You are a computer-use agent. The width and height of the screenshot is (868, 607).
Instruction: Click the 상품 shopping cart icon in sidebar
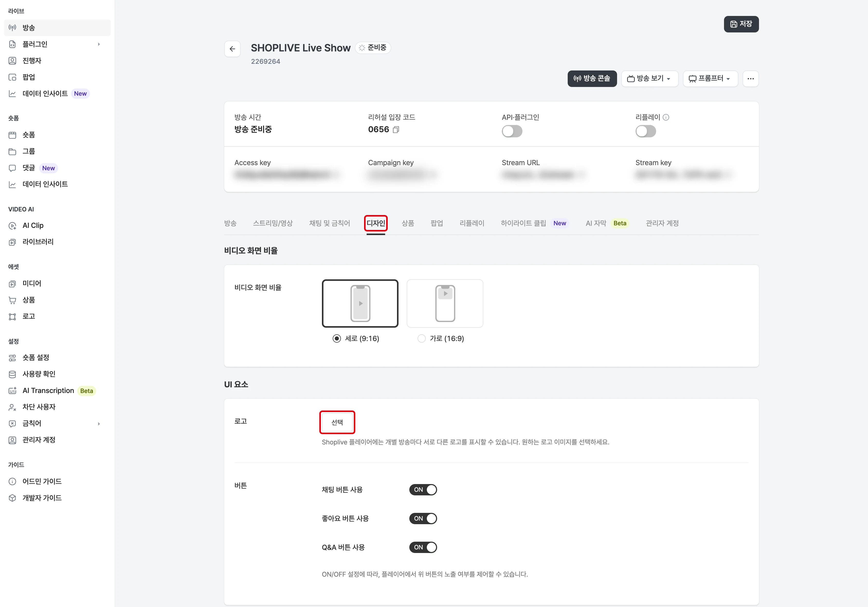point(13,300)
